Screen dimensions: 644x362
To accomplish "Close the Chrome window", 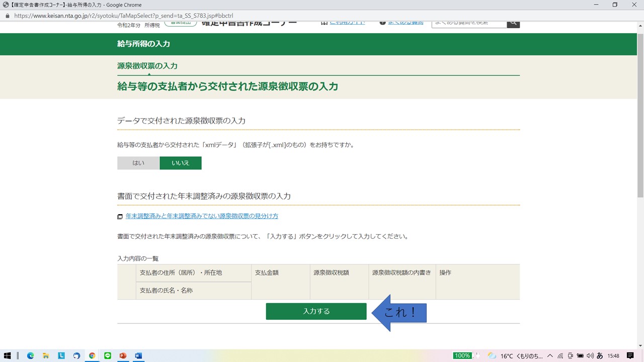I will 634,5.
